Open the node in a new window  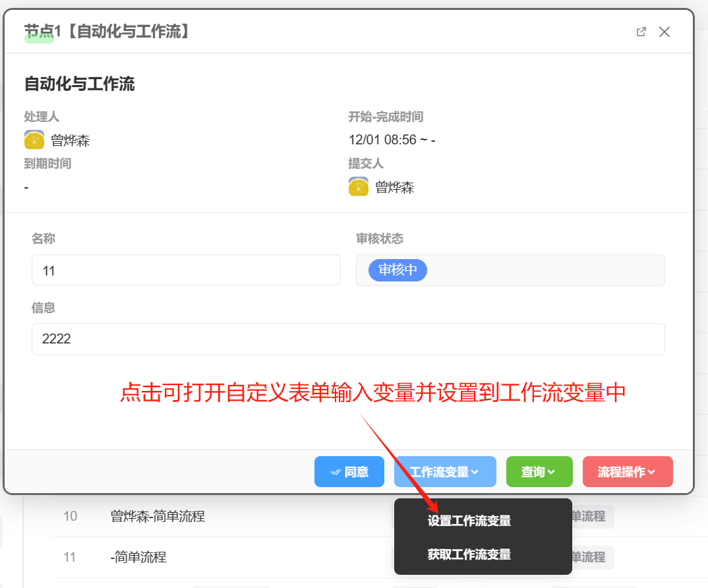click(x=641, y=32)
